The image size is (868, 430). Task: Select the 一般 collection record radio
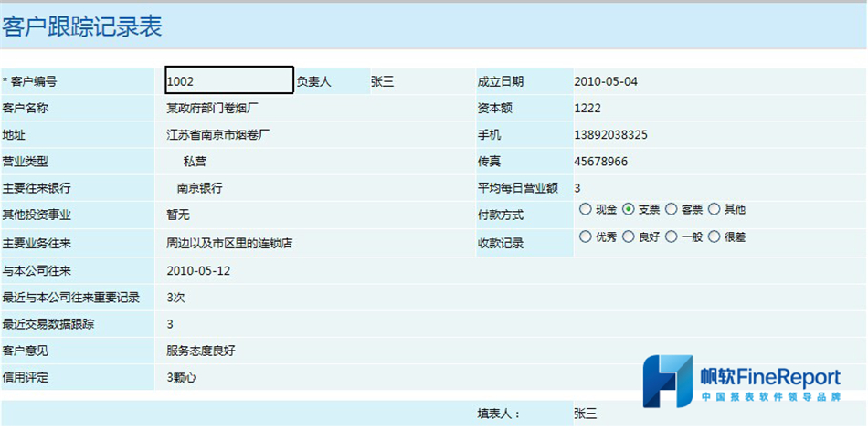[671, 236]
